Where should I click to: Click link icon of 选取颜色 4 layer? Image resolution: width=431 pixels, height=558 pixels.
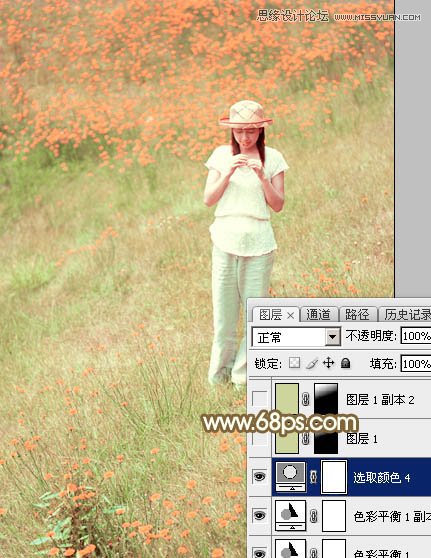point(314,477)
